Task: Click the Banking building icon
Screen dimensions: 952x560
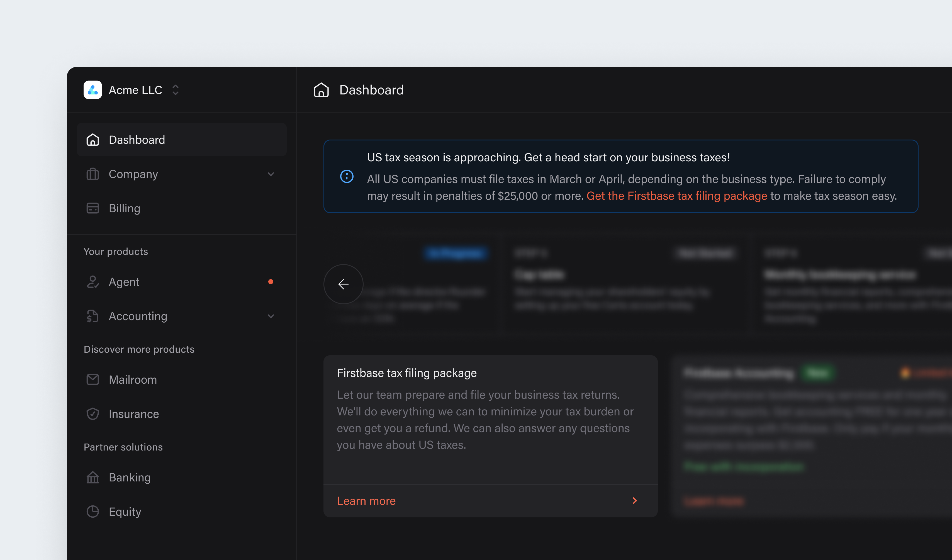Action: coord(92,477)
